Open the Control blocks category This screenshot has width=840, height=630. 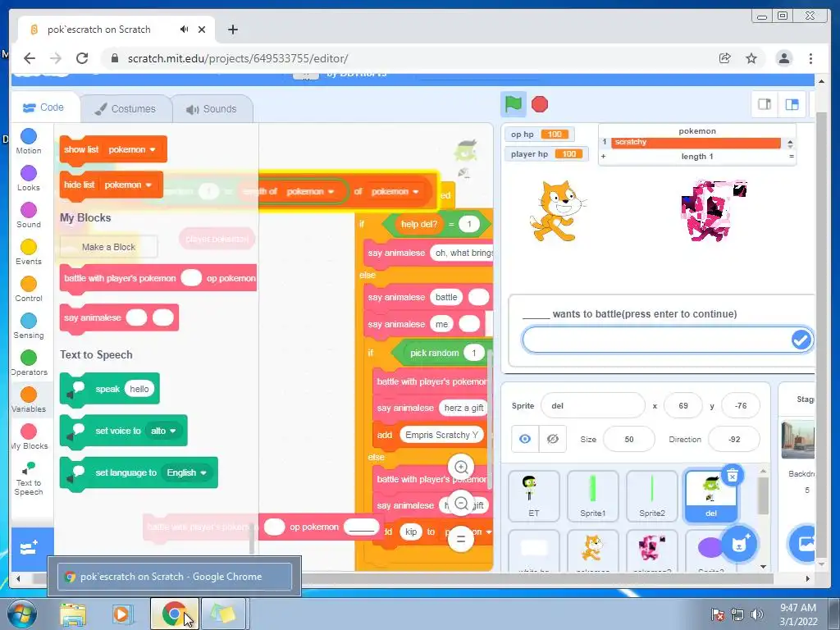point(29,290)
